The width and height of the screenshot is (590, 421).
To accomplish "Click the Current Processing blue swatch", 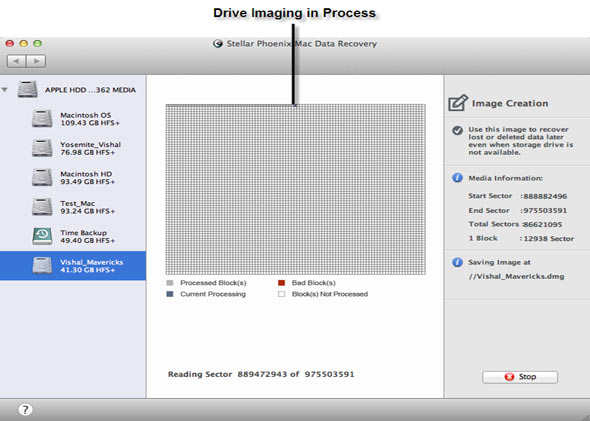I will coord(170,294).
